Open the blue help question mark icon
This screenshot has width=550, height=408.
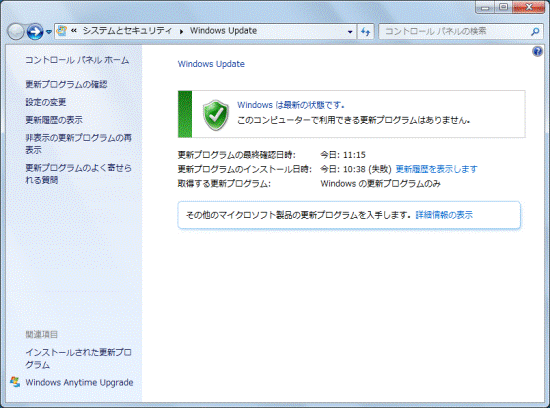(537, 52)
